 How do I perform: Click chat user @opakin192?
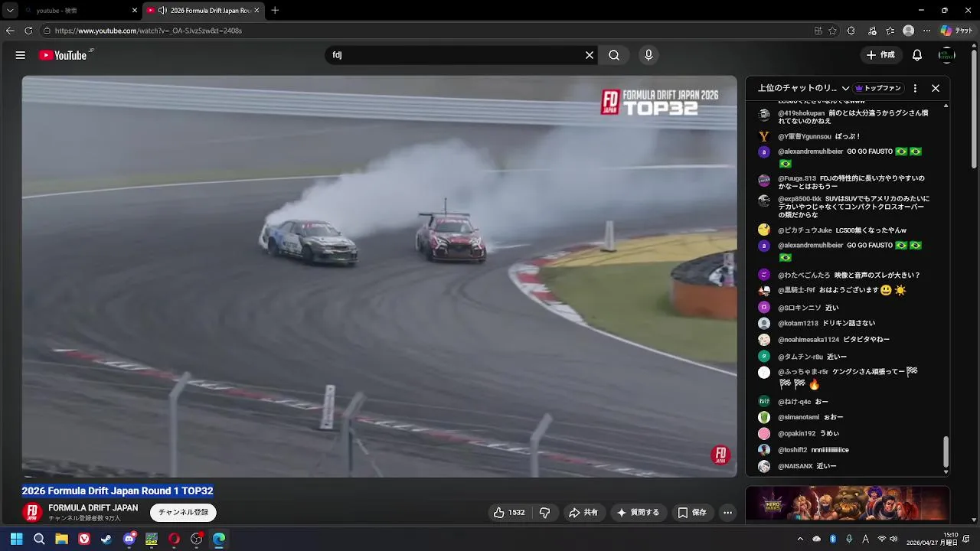tap(797, 434)
